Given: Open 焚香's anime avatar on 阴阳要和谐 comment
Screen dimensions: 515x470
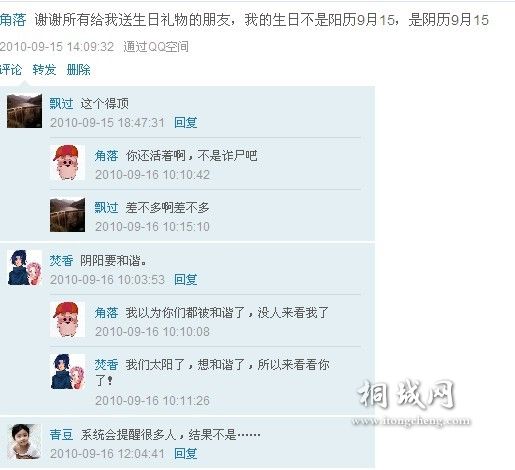Looking at the screenshot, I should (24, 268).
